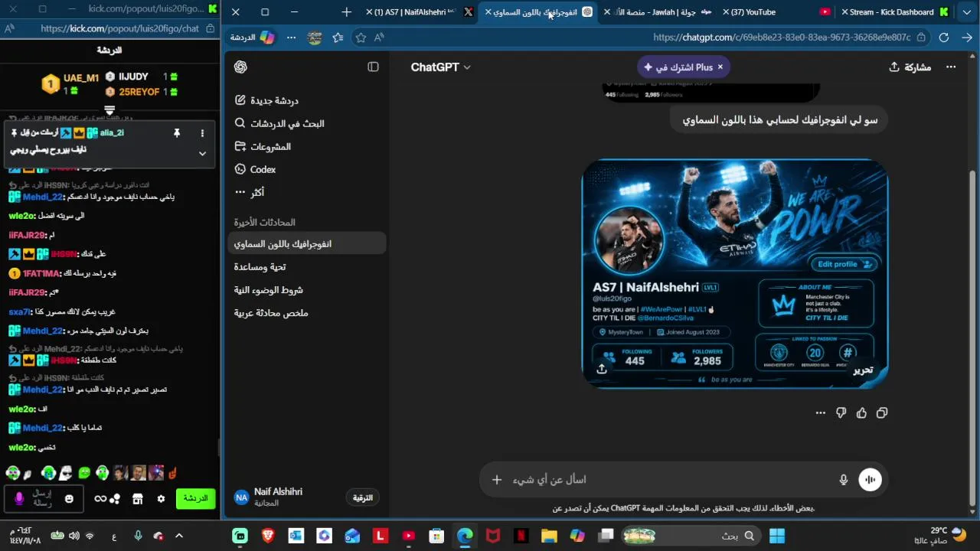Switch to the Stream - Kick Dashboard tab
Image resolution: width=980 pixels, height=551 pixels.
pyautogui.click(x=893, y=12)
